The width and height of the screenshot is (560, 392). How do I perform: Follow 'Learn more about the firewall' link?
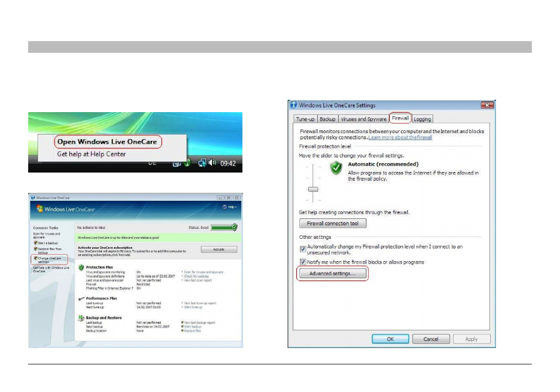[400, 137]
